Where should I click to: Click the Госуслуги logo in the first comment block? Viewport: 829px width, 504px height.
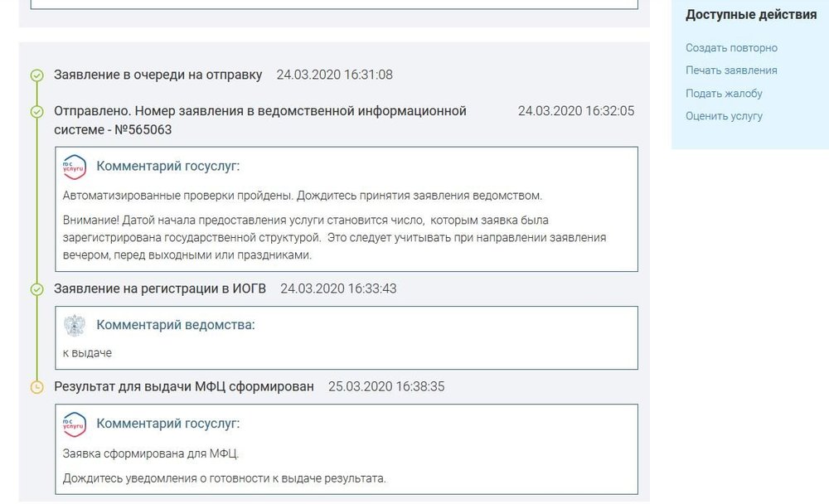(75, 167)
